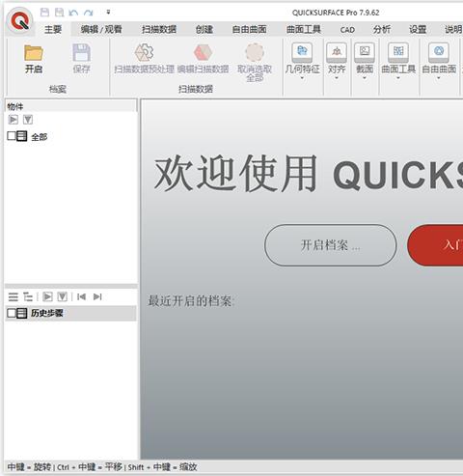This screenshot has width=463, height=476.
Task: Click the 对齐 tool icon
Action: 337,52
